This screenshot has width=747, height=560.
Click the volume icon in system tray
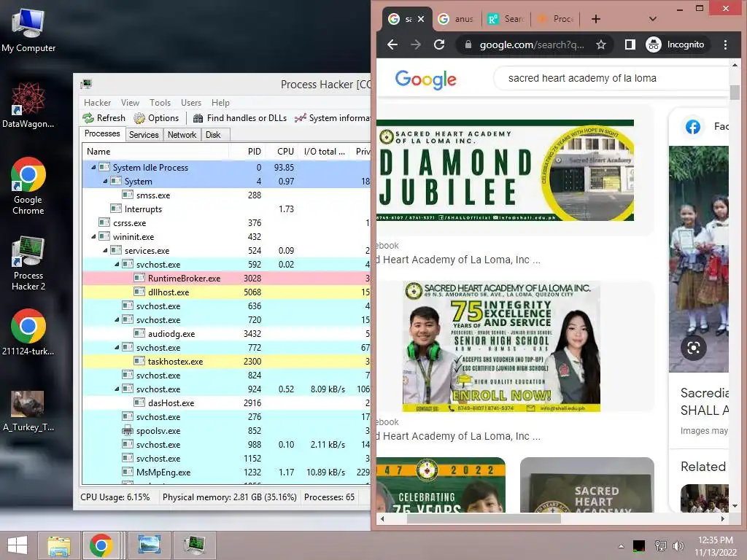678,545
